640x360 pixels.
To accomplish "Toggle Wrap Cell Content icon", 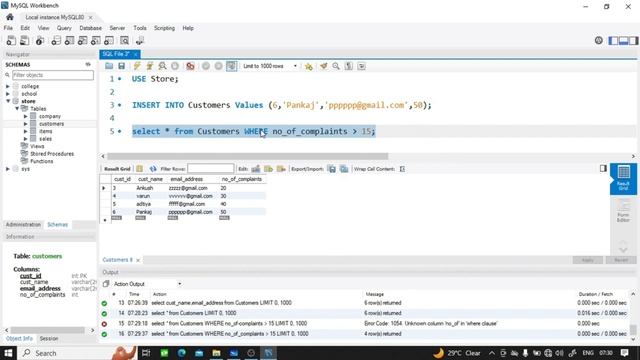I will [402, 169].
